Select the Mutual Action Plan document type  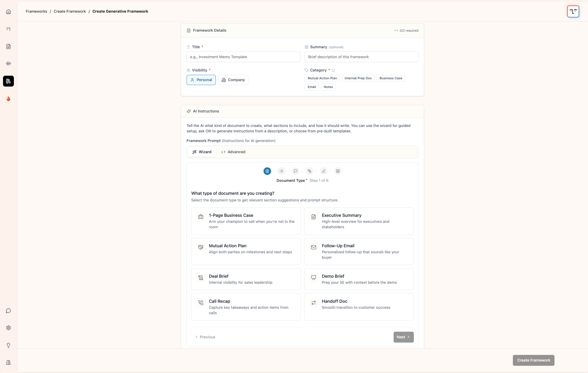tap(246, 251)
